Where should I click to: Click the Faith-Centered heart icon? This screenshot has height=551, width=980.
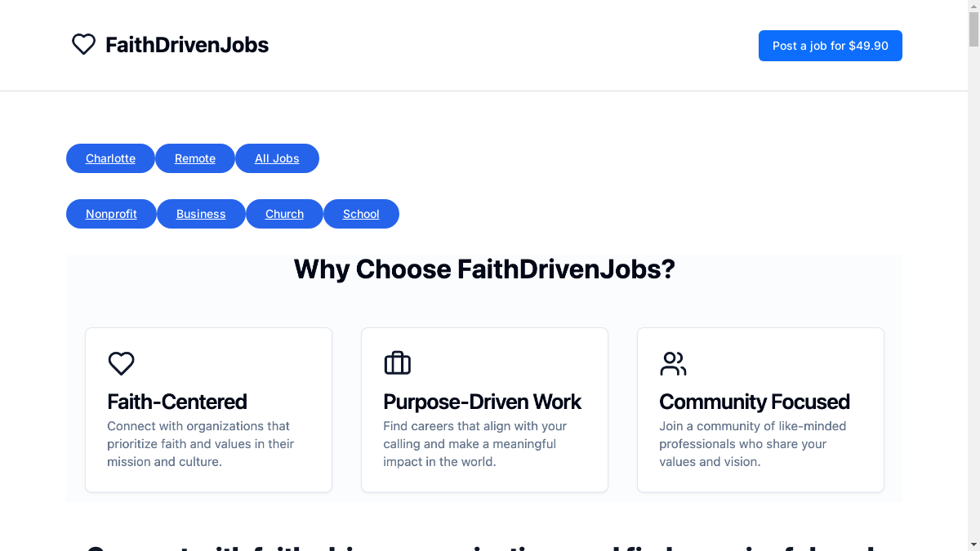click(x=121, y=363)
